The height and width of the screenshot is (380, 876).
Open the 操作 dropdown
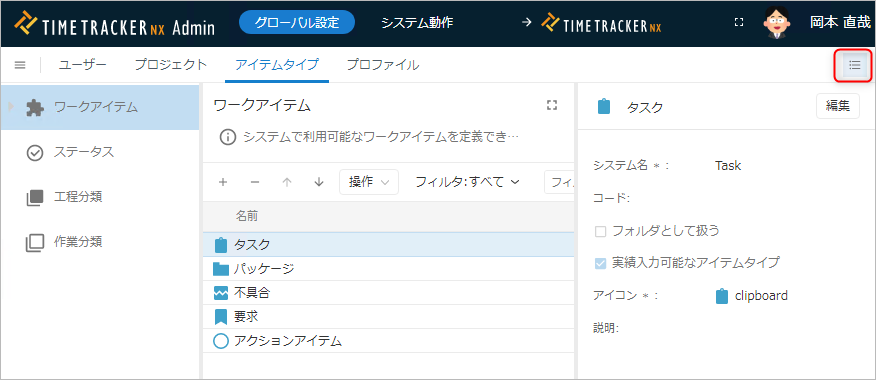tap(369, 182)
